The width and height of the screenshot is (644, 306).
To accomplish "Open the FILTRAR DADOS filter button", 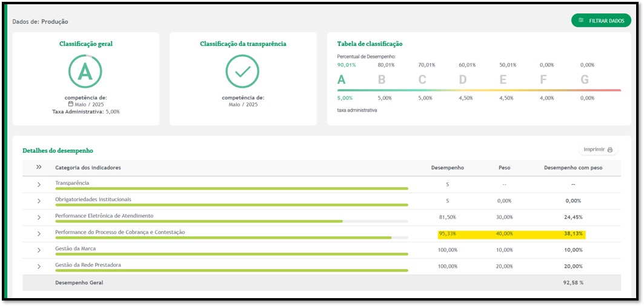I will [x=601, y=21].
